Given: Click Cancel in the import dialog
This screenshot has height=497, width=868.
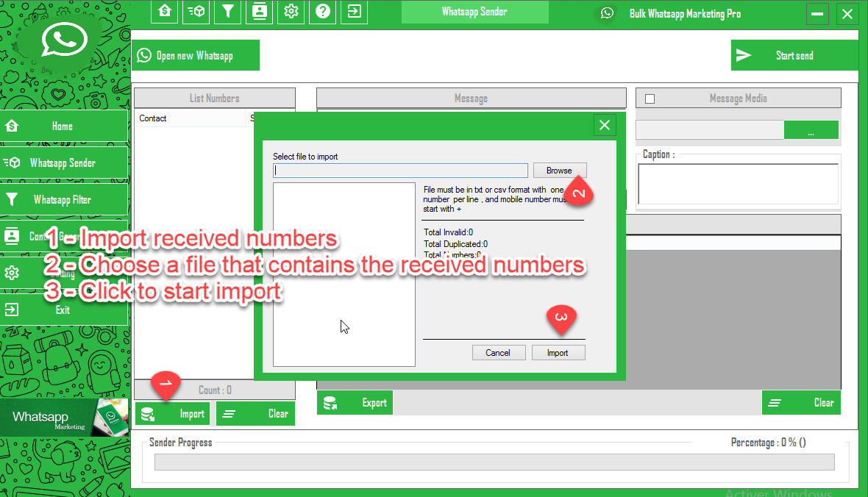Looking at the screenshot, I should [x=498, y=353].
